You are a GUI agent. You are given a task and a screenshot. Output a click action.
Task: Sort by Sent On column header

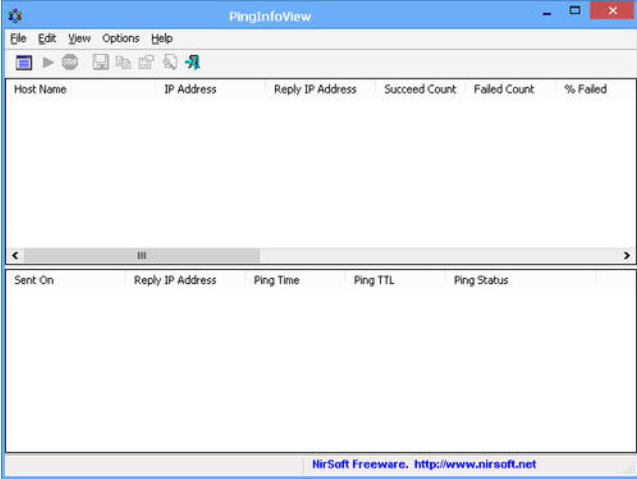pyautogui.click(x=65, y=280)
